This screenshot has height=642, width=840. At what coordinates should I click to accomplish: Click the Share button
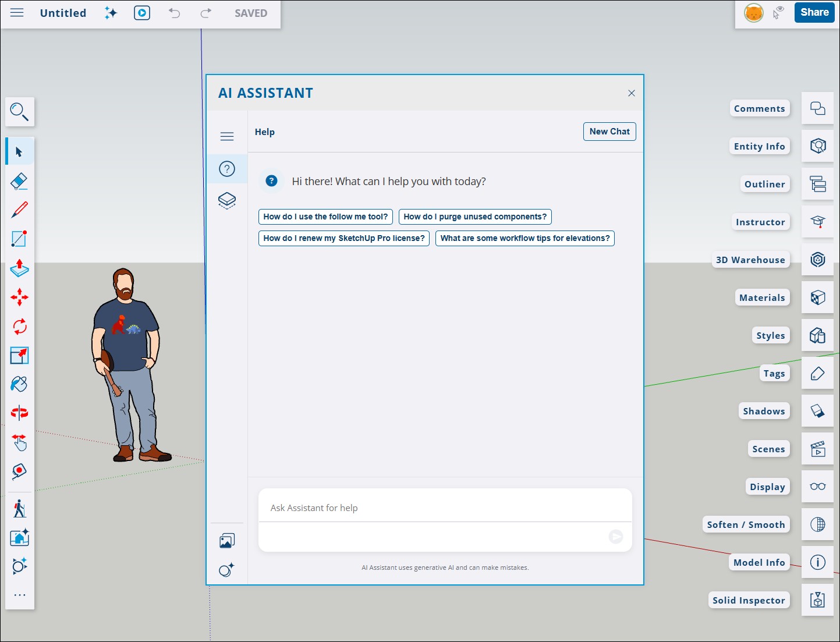point(814,12)
